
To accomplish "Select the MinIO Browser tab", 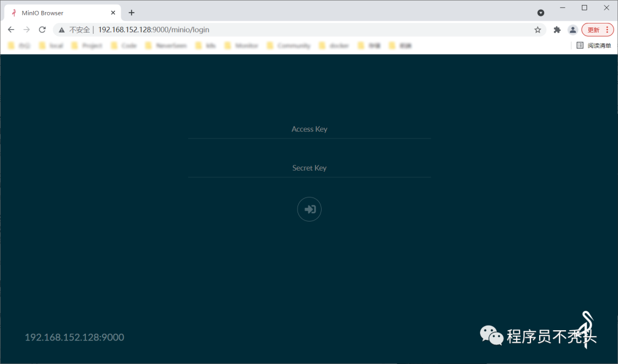I will pyautogui.click(x=63, y=13).
